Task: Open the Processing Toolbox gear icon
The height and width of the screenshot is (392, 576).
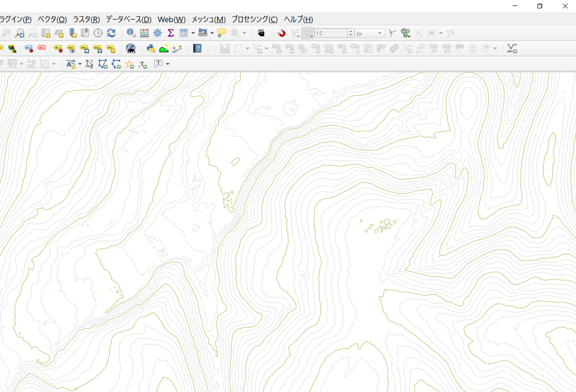Action: (x=157, y=33)
